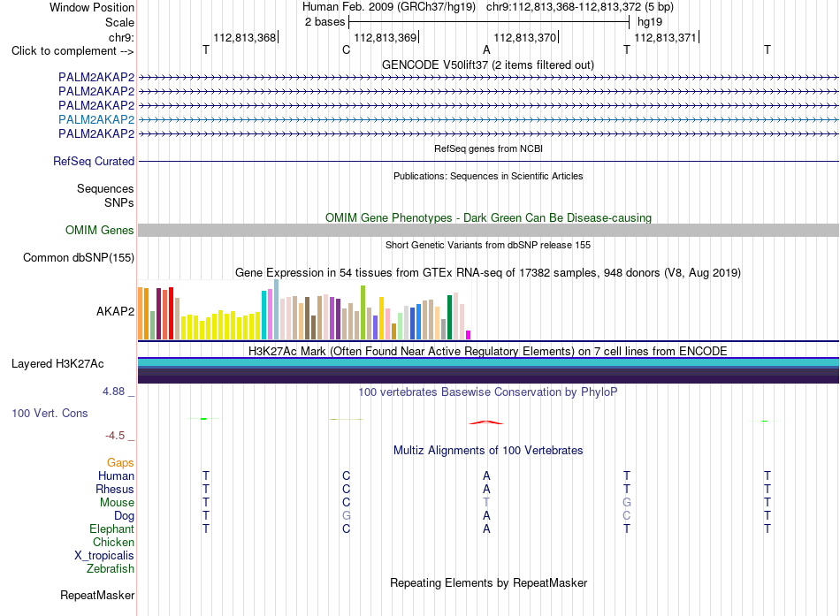Click the Window Position label

[x=92, y=7]
